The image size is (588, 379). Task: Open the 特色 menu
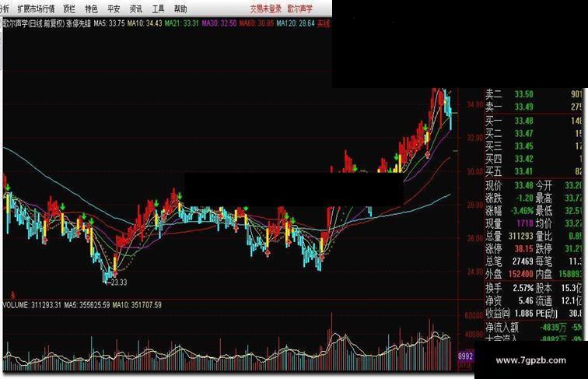[x=91, y=9]
